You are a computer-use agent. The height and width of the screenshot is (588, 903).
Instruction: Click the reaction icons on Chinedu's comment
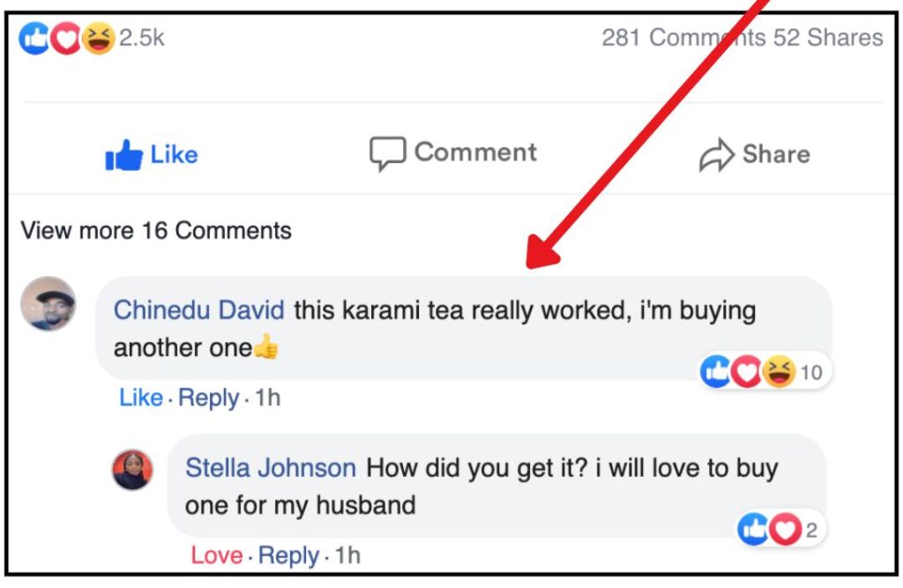(748, 372)
